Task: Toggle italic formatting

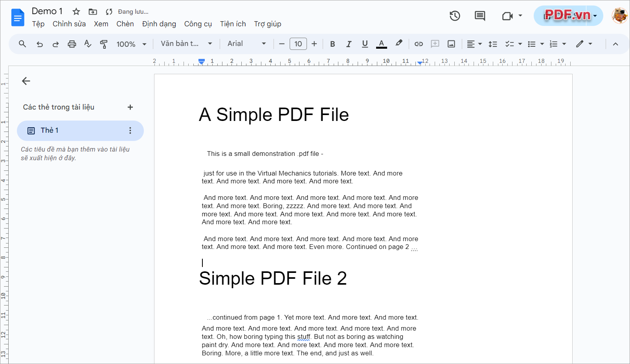Action: 349,44
